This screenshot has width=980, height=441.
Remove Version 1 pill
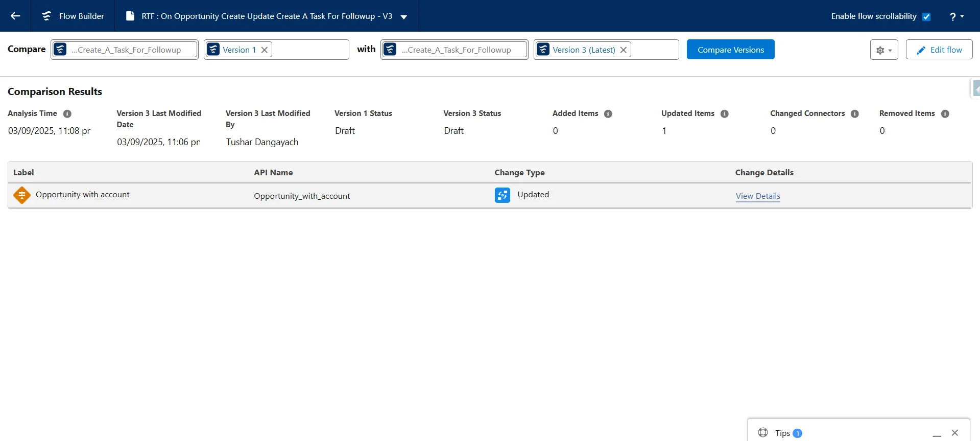(x=265, y=50)
